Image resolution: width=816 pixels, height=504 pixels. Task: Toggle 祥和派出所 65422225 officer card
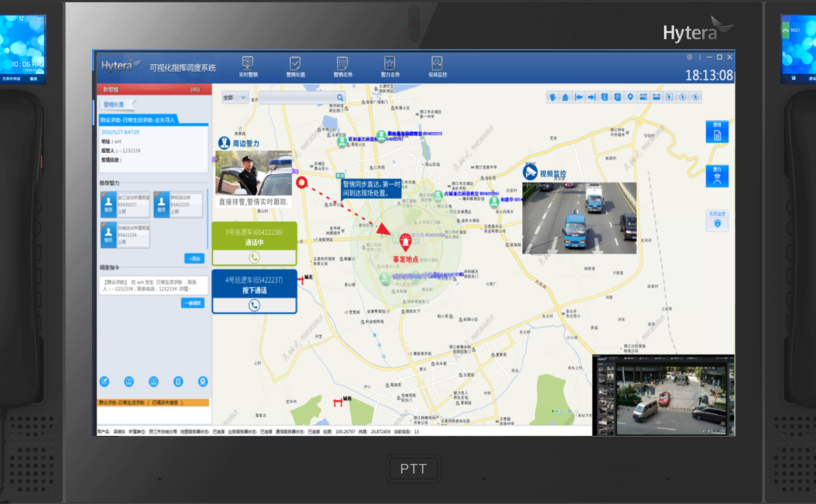[178, 204]
